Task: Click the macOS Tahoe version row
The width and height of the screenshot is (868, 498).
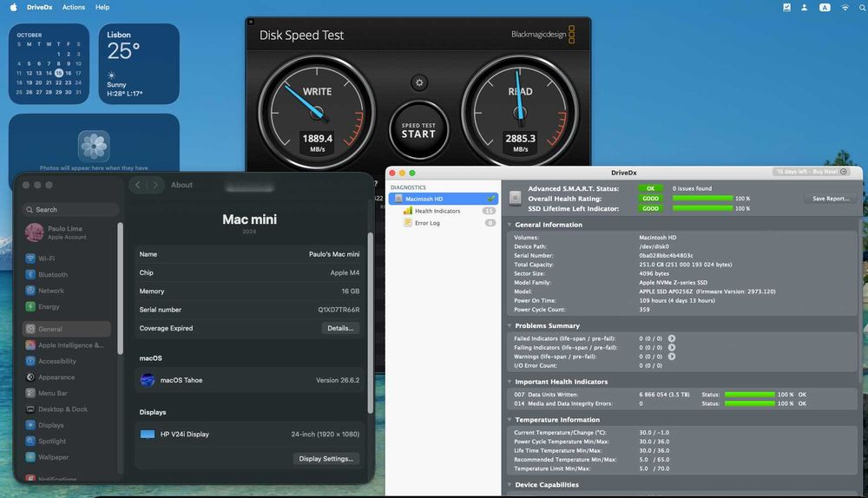Action: pos(249,380)
